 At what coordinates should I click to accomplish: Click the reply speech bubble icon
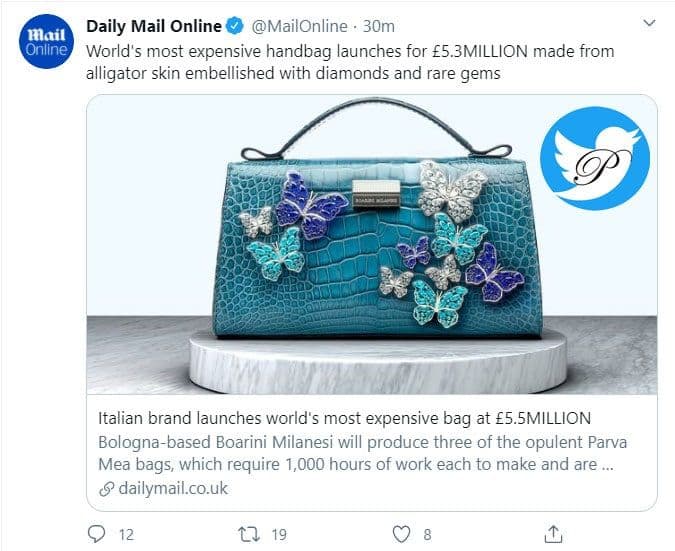pyautogui.click(x=98, y=534)
